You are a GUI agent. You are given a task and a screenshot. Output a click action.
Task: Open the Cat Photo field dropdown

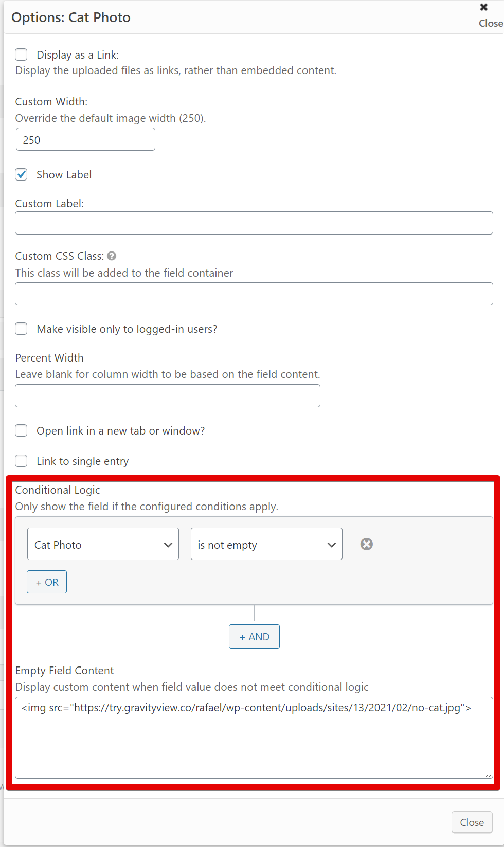click(x=103, y=544)
